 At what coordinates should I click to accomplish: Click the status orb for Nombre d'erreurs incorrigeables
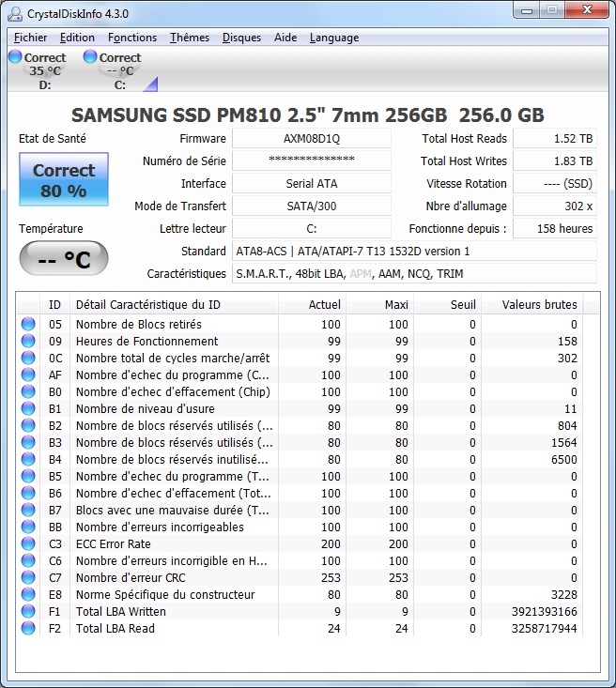28,527
